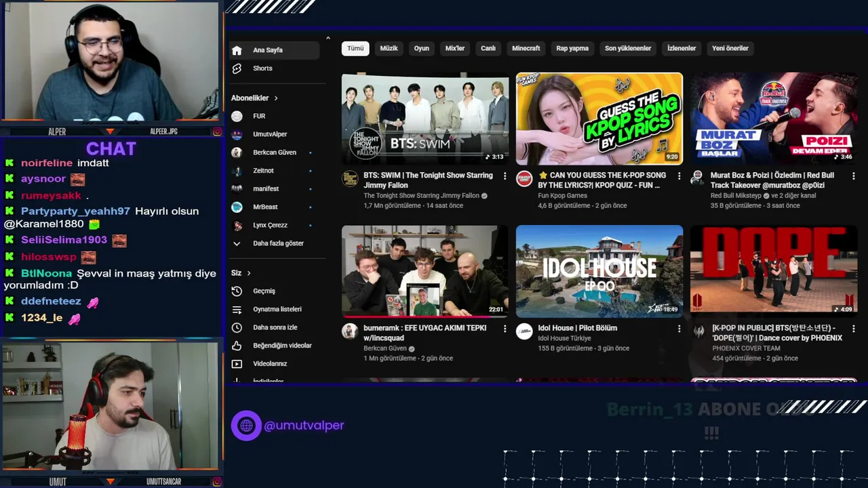Image resolution: width=868 pixels, height=488 pixels.
Task: Open BTS: SWIM Tonight Show video title
Action: point(428,180)
